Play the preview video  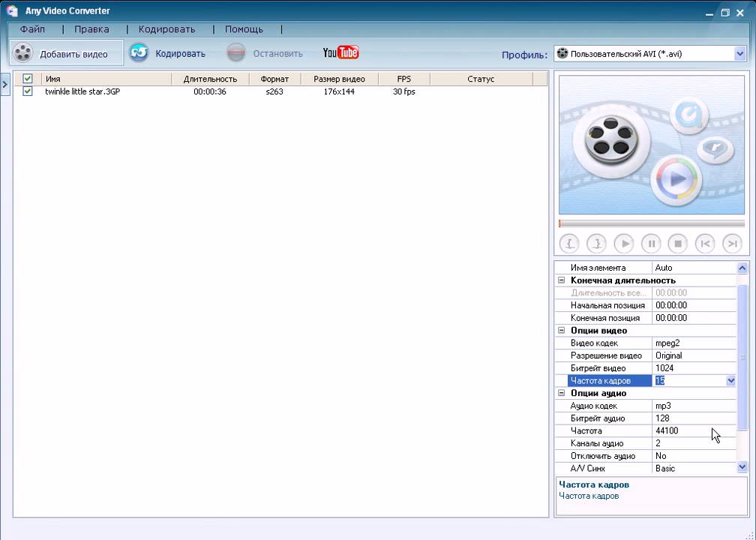pyautogui.click(x=623, y=244)
